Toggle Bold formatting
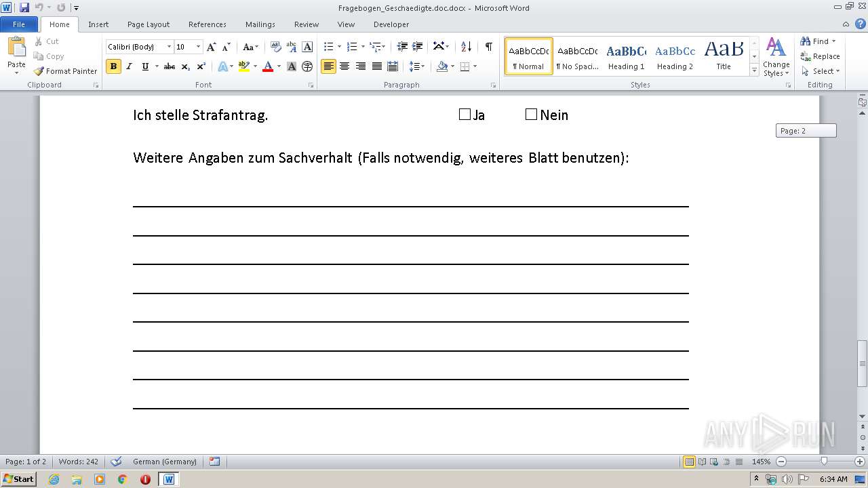Viewport: 868px width, 488px height. pos(113,66)
